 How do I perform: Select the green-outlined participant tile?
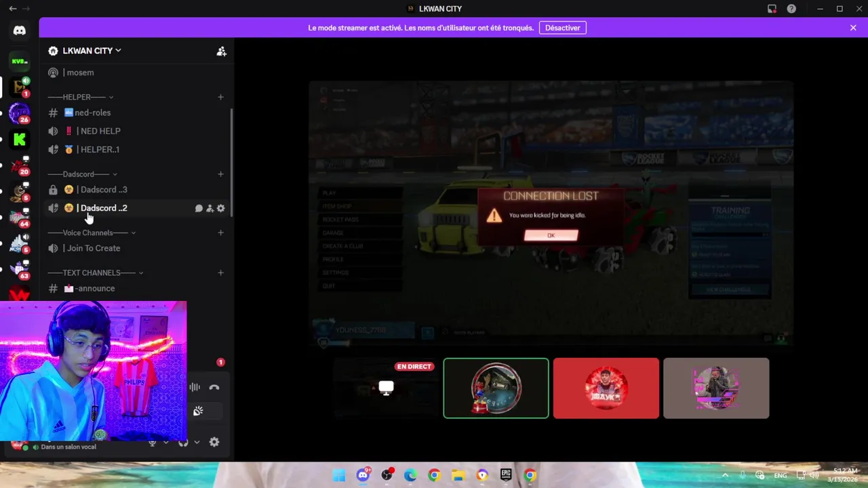(x=496, y=388)
